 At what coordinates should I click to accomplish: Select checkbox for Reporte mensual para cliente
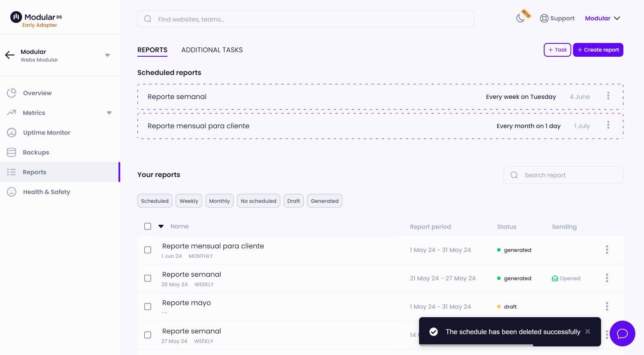pos(148,250)
